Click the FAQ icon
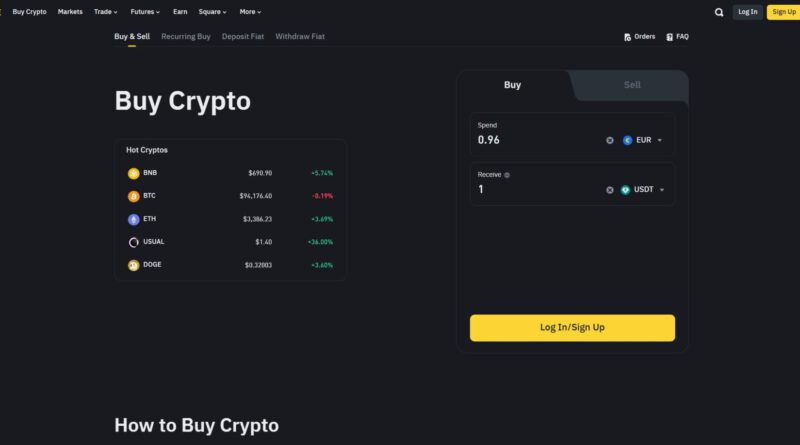The image size is (800, 445). click(669, 37)
